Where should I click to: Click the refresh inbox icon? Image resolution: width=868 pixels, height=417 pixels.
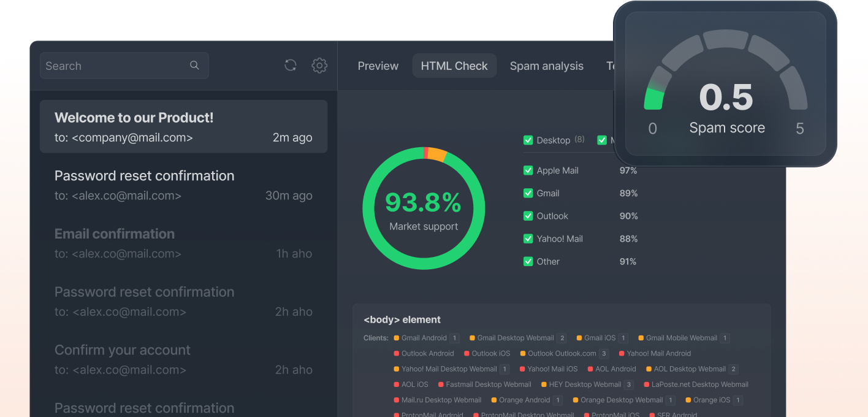tap(291, 66)
